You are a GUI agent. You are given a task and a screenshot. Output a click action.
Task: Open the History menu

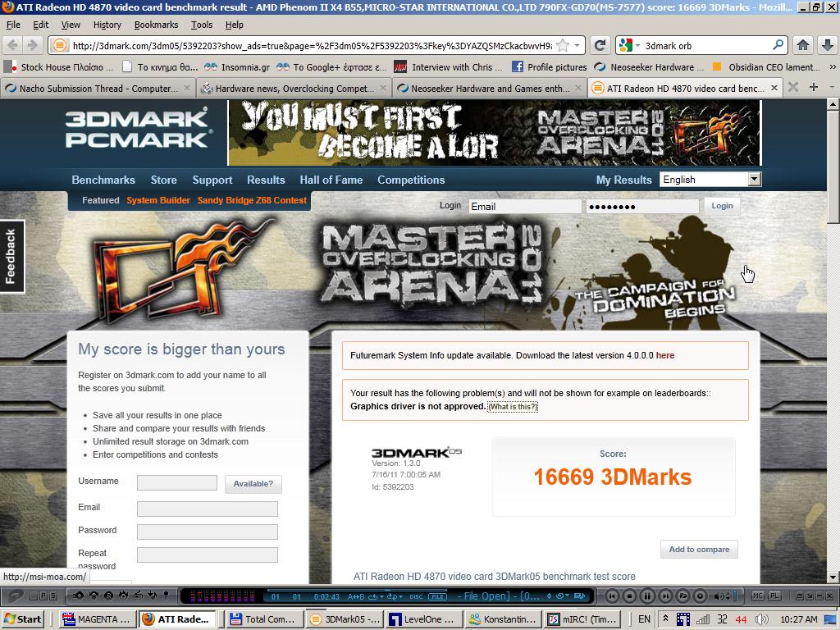[x=107, y=25]
